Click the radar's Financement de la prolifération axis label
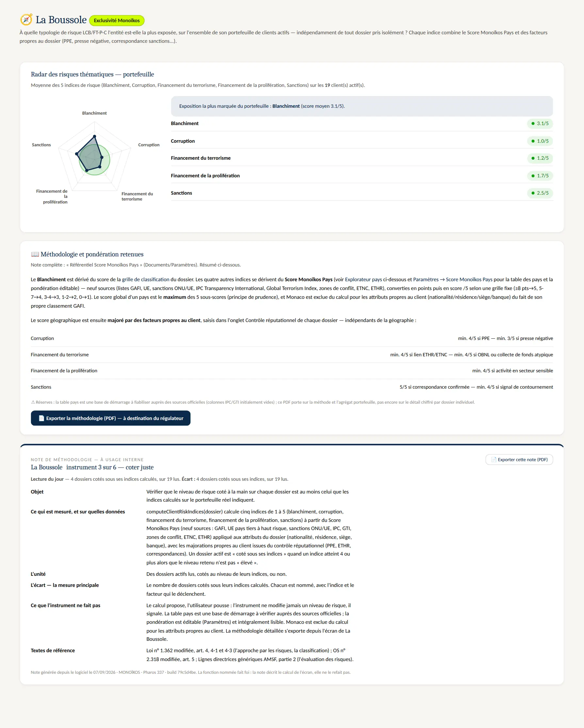The width and height of the screenshot is (584, 728). (52, 197)
